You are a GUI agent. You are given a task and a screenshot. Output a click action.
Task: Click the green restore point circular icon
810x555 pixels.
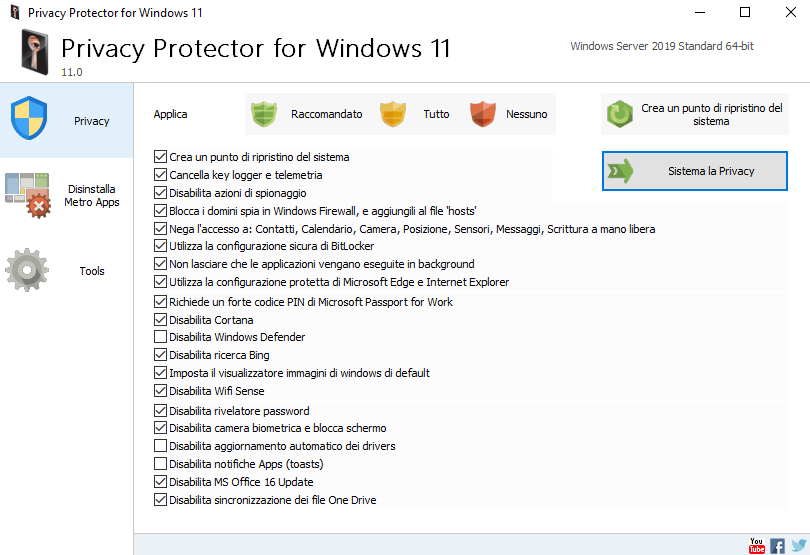click(620, 114)
